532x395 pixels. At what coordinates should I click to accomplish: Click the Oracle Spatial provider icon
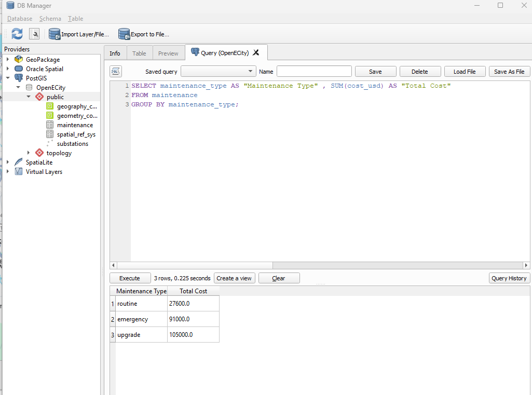(19, 69)
